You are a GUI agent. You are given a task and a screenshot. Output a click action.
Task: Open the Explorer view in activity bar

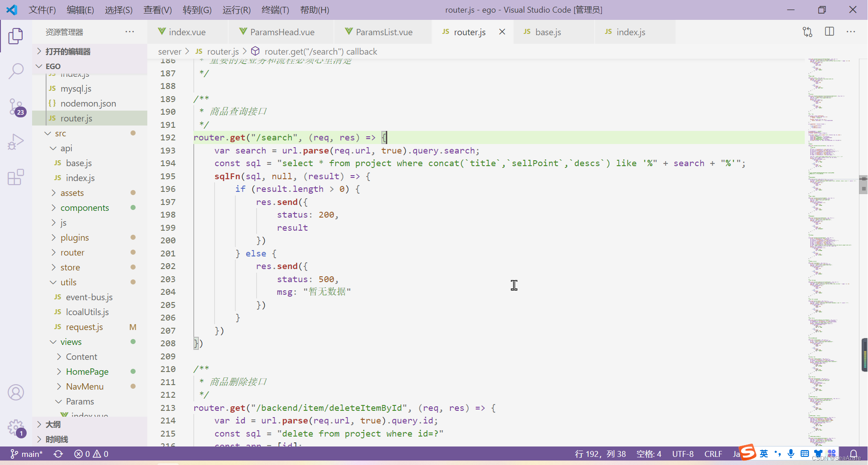pyautogui.click(x=16, y=36)
